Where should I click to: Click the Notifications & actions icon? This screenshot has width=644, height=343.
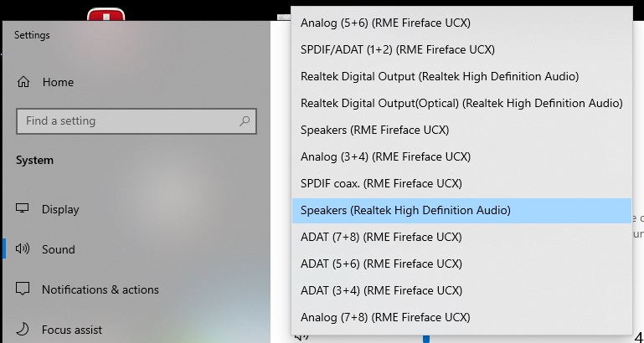click(x=23, y=289)
